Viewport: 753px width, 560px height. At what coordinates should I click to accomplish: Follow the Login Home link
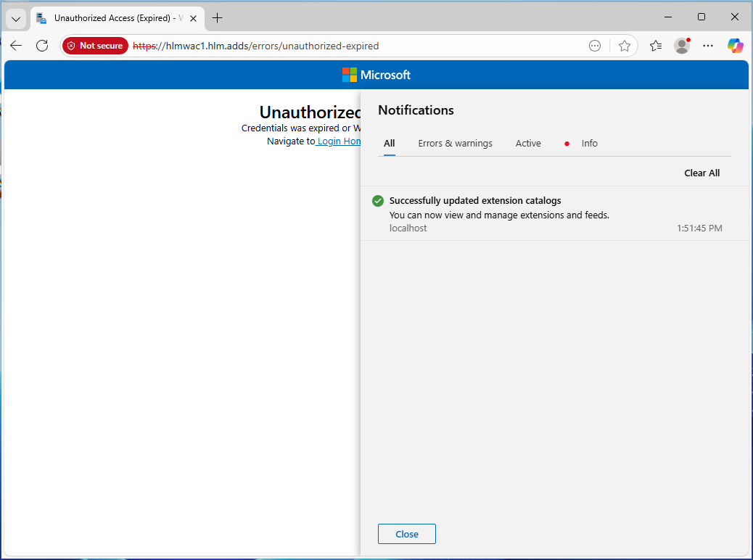coord(338,141)
